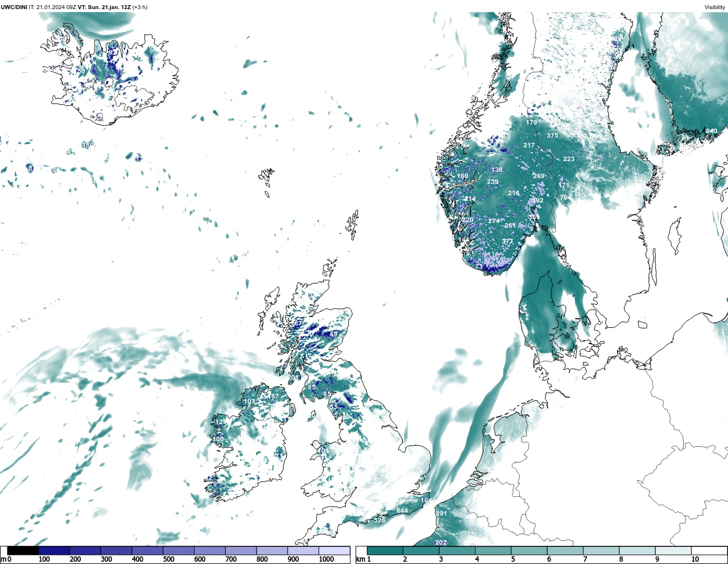Click the '5' tick label on km legend
This screenshot has width=728, height=564.
(512, 559)
